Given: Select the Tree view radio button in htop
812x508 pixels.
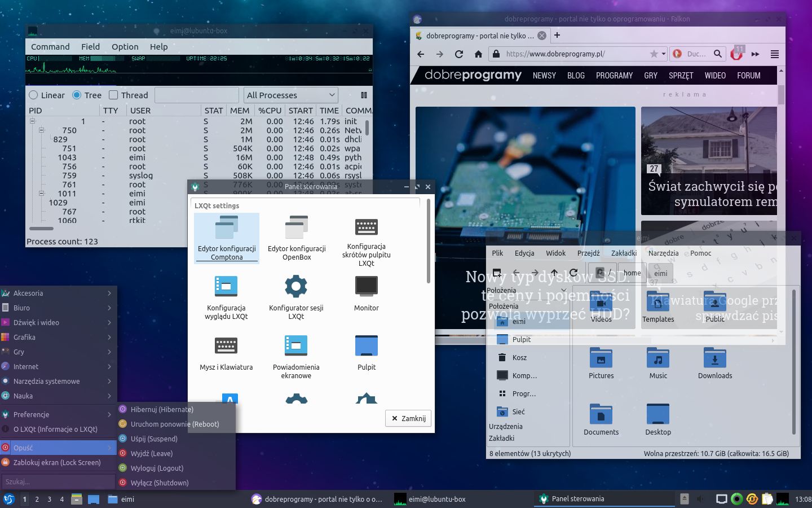Looking at the screenshot, I should (x=76, y=95).
